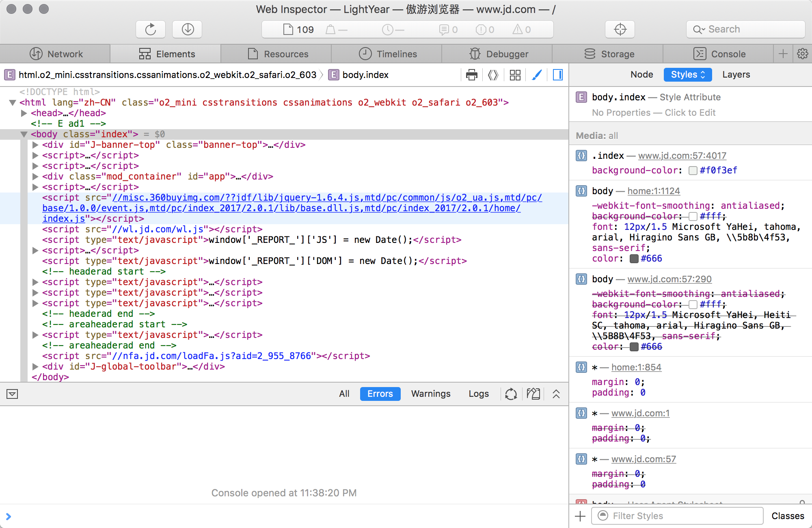Clear the console log icon
The image size is (812, 528).
click(533, 394)
